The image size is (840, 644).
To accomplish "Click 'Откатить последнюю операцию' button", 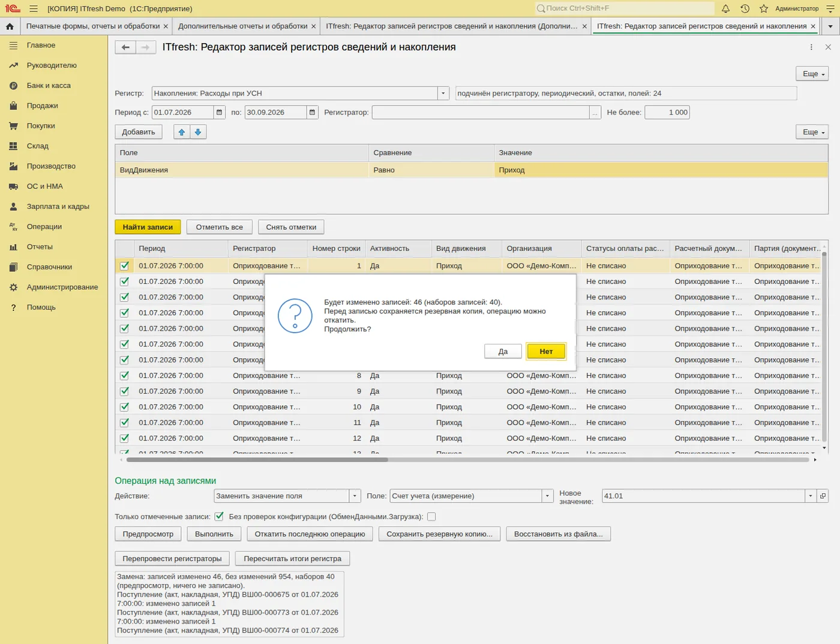I will coord(310,534).
